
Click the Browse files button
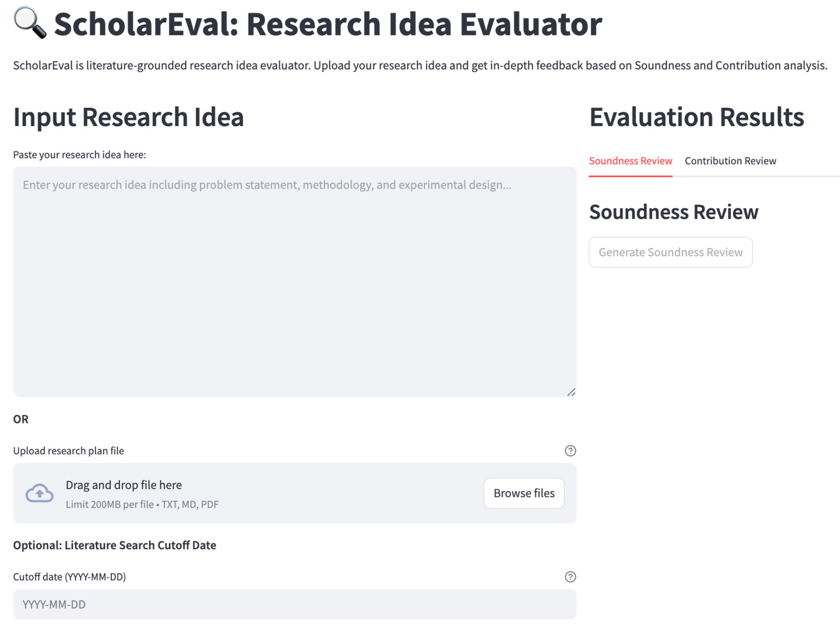pyautogui.click(x=524, y=493)
